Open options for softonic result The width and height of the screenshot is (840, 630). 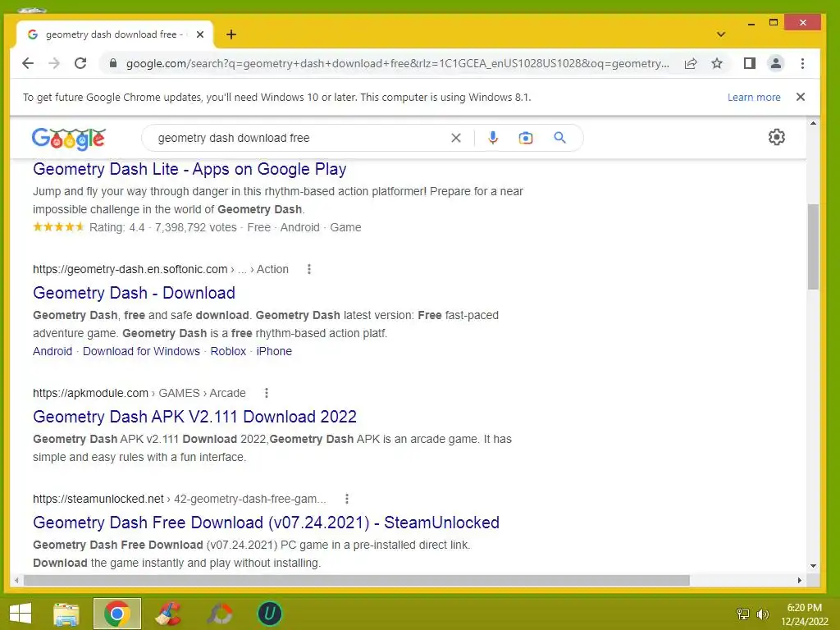309,269
